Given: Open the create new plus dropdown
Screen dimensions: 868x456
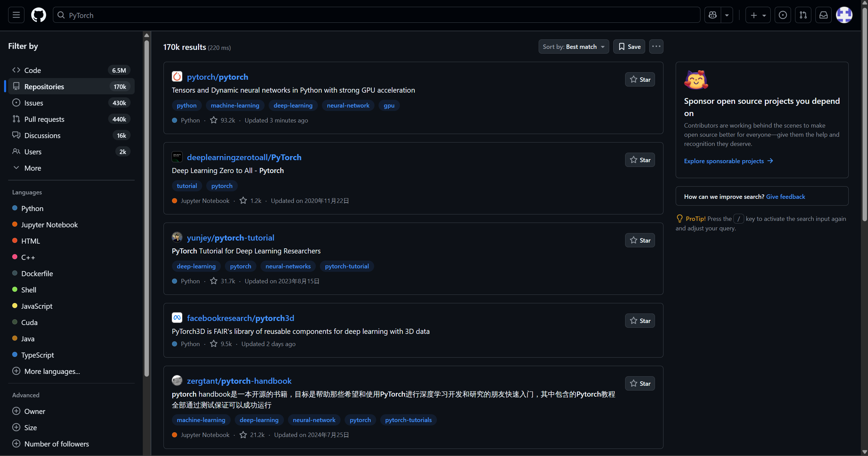Looking at the screenshot, I should pyautogui.click(x=758, y=15).
